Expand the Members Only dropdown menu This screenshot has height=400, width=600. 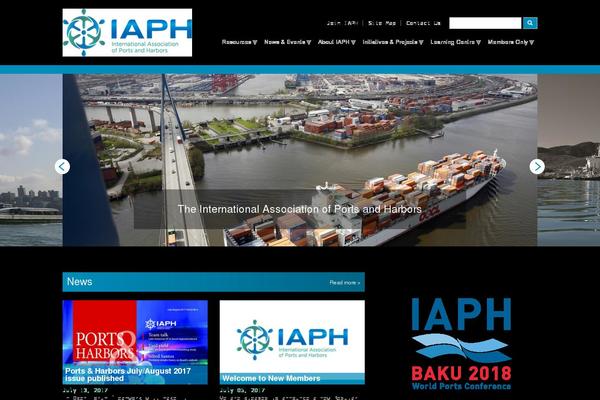[511, 42]
